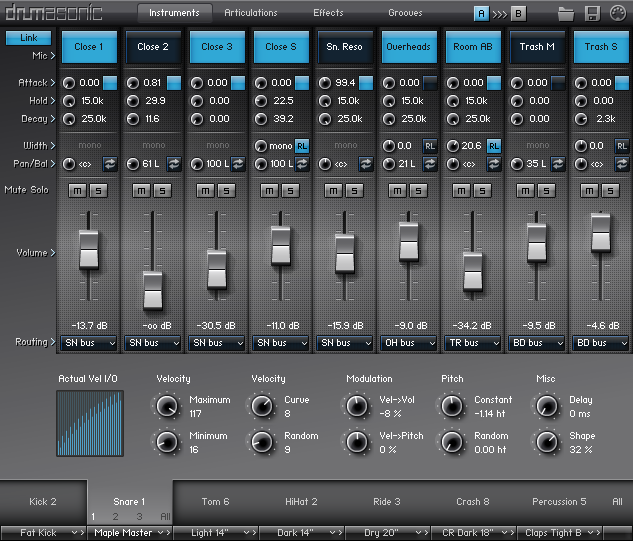Image resolution: width=633 pixels, height=541 pixels.
Task: Mute the Overheads channel
Action: point(398,191)
